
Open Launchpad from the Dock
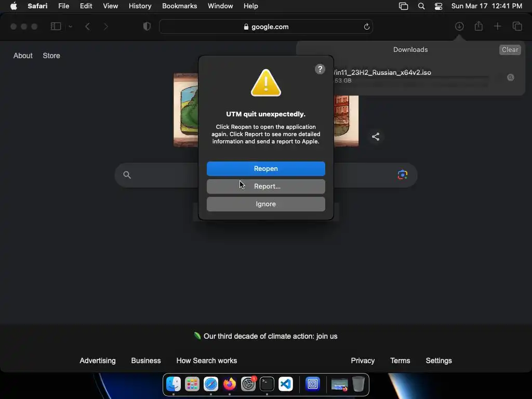click(x=192, y=384)
